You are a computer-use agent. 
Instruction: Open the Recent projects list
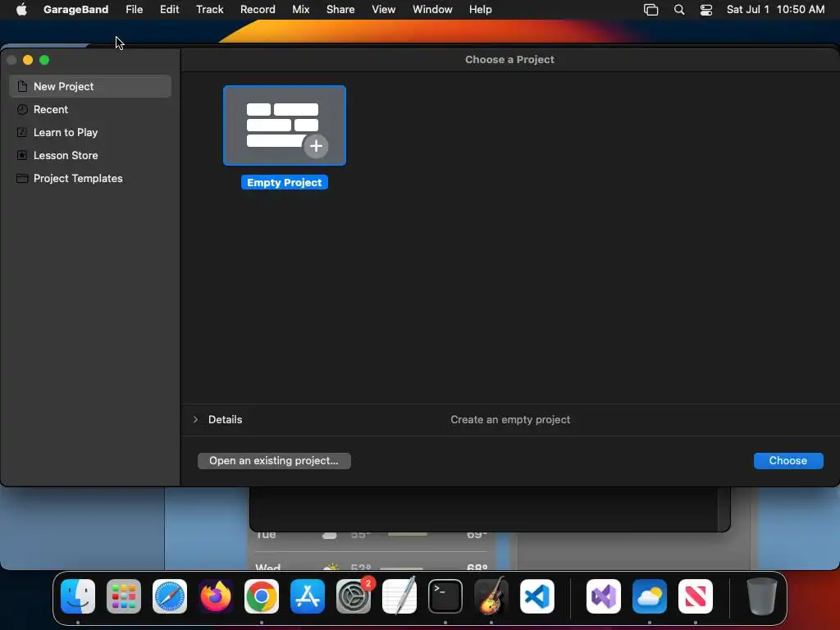90,109
